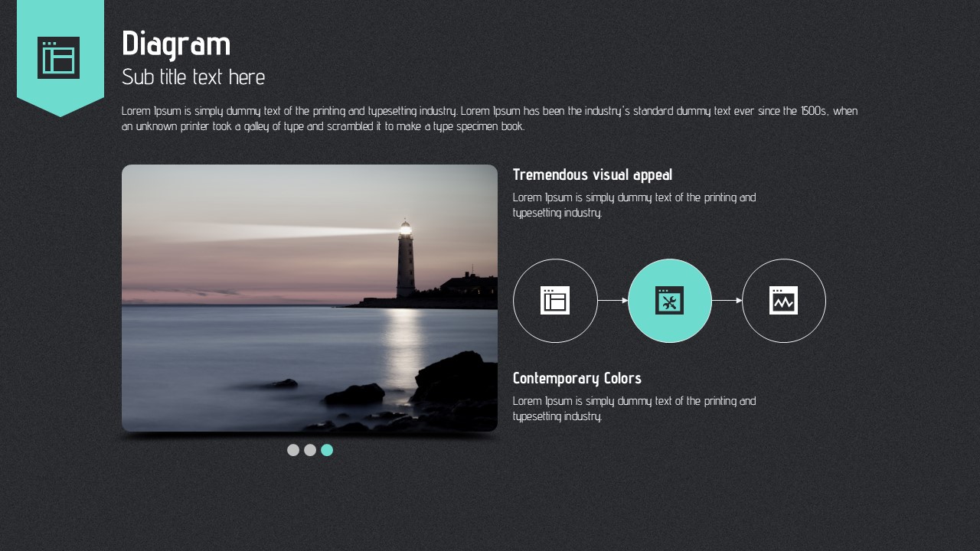Select the paragraph under Tremendous visual appeal

point(634,205)
